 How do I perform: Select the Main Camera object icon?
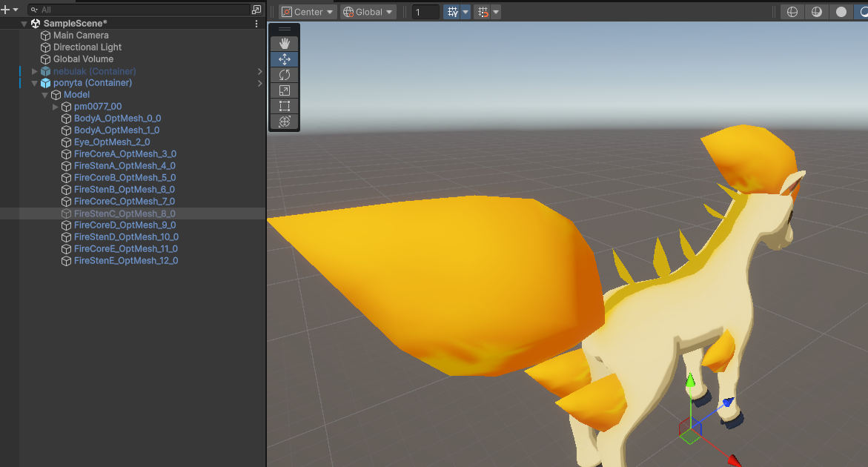click(x=45, y=36)
